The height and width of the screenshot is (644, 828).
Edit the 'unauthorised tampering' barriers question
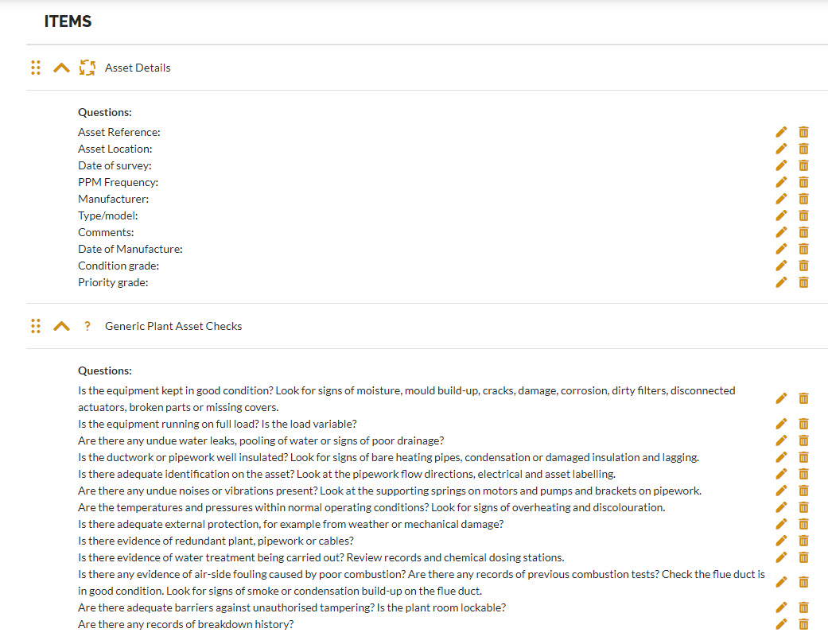click(781, 607)
